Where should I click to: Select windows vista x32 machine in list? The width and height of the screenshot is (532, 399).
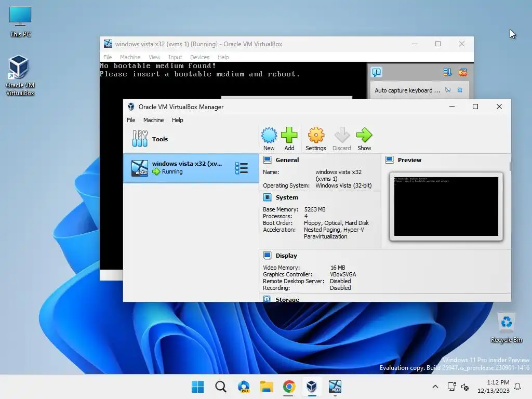pyautogui.click(x=191, y=168)
